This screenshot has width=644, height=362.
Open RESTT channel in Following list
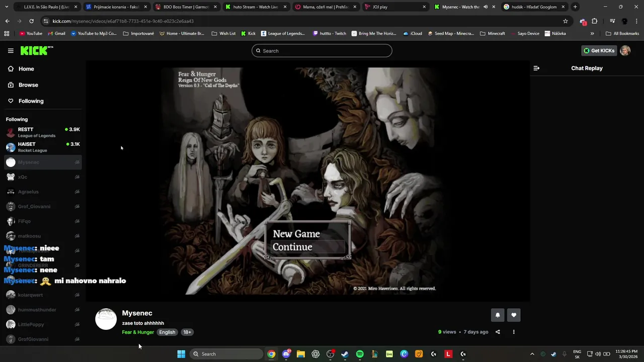(x=43, y=132)
